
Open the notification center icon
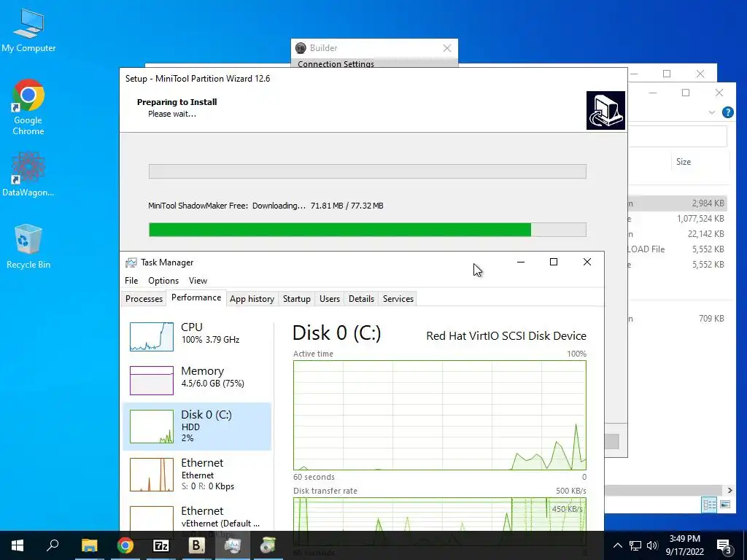724,546
